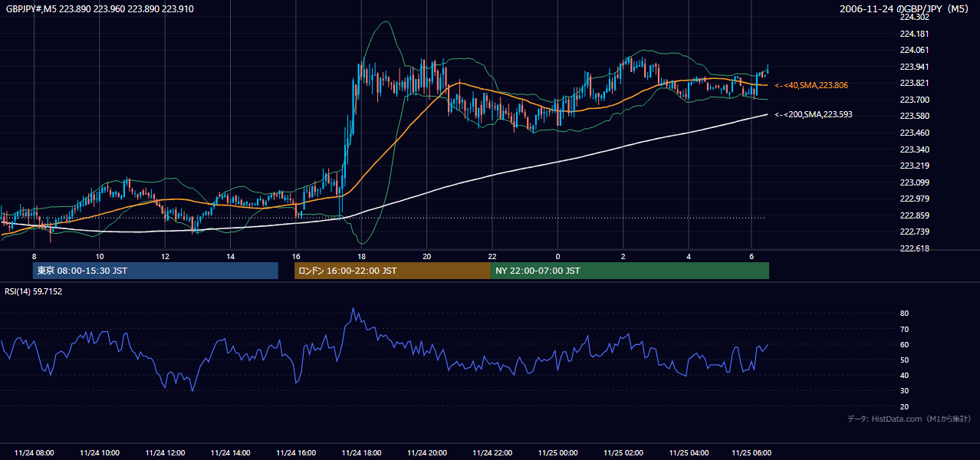Click price axis value 222.979
Screen dimensions: 980x460
tap(914, 199)
